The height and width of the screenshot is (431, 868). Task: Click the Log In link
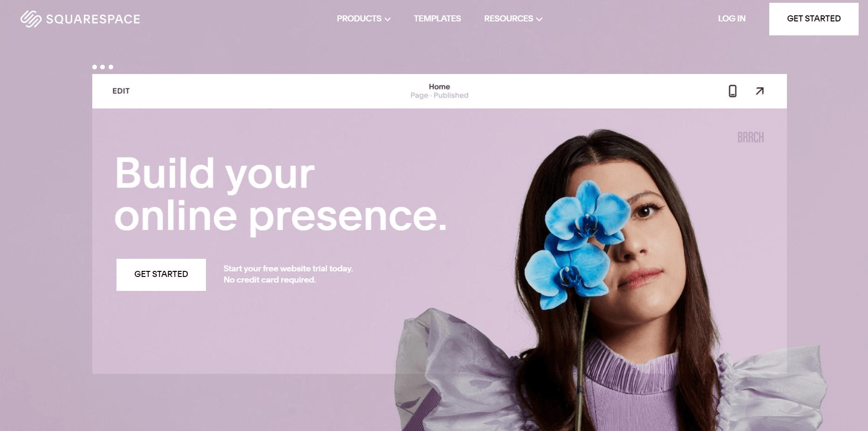[x=731, y=19]
